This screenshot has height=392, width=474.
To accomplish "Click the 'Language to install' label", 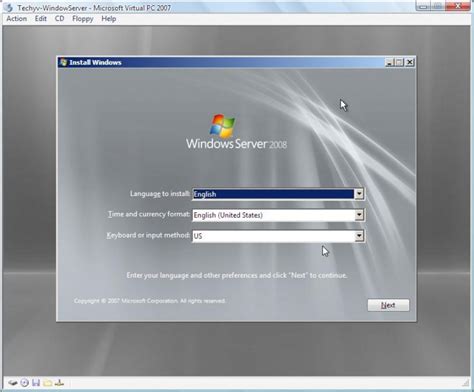I will pos(160,194).
